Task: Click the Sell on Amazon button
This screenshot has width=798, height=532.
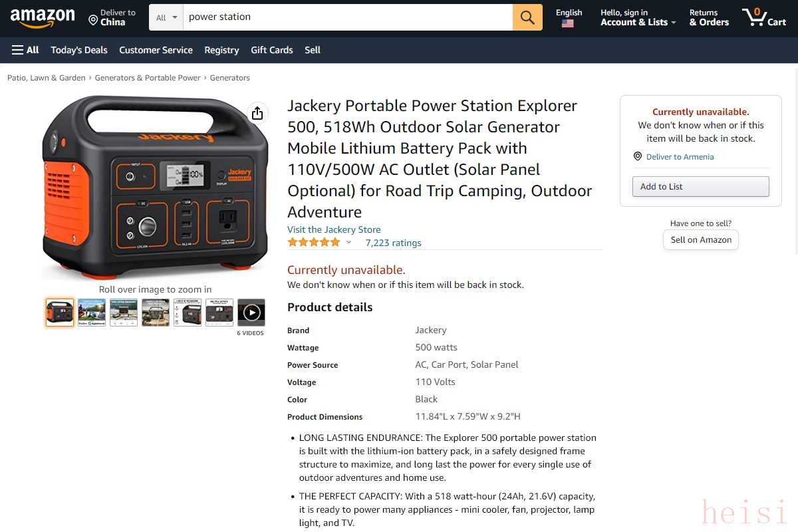Action: point(701,240)
